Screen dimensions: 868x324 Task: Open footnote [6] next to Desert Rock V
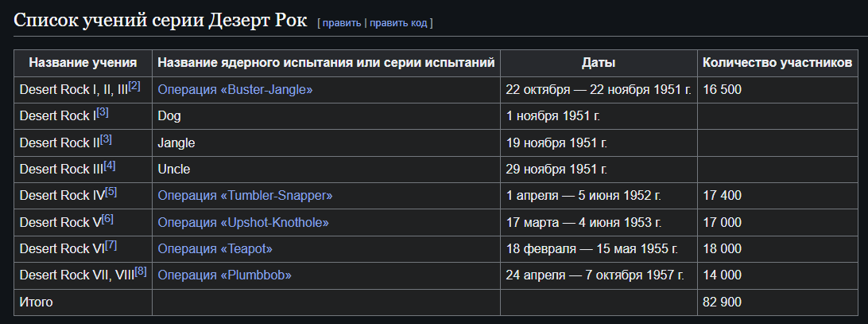click(107, 219)
